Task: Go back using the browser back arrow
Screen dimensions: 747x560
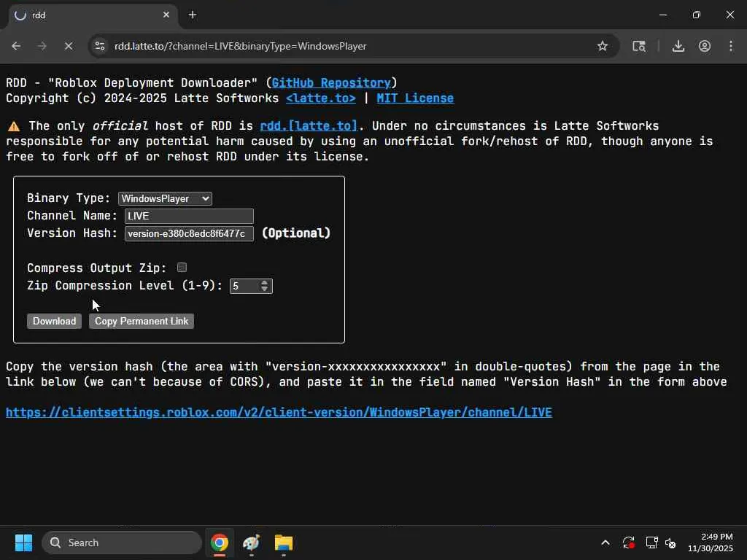Action: coord(16,46)
